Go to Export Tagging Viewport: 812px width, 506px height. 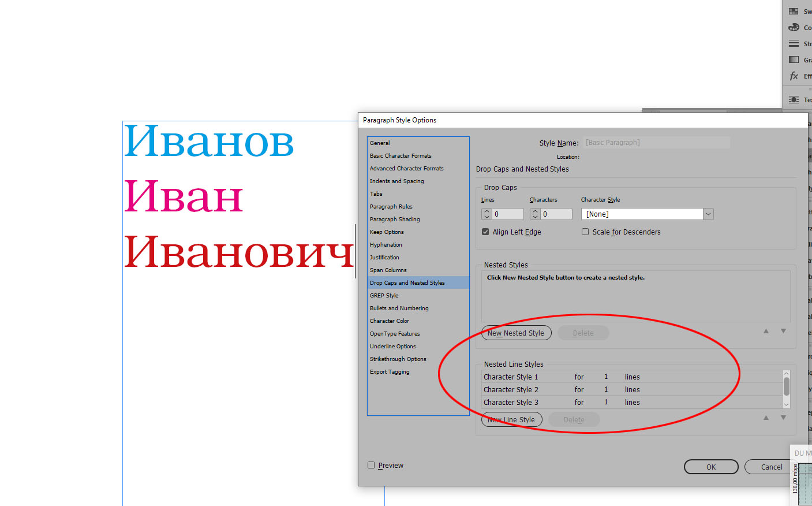418,371
